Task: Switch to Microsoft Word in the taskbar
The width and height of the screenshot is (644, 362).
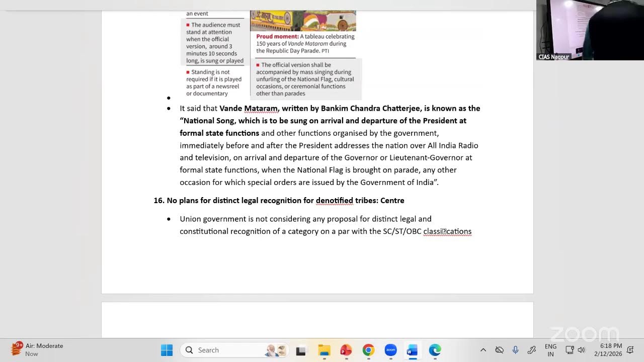Action: coord(413,350)
